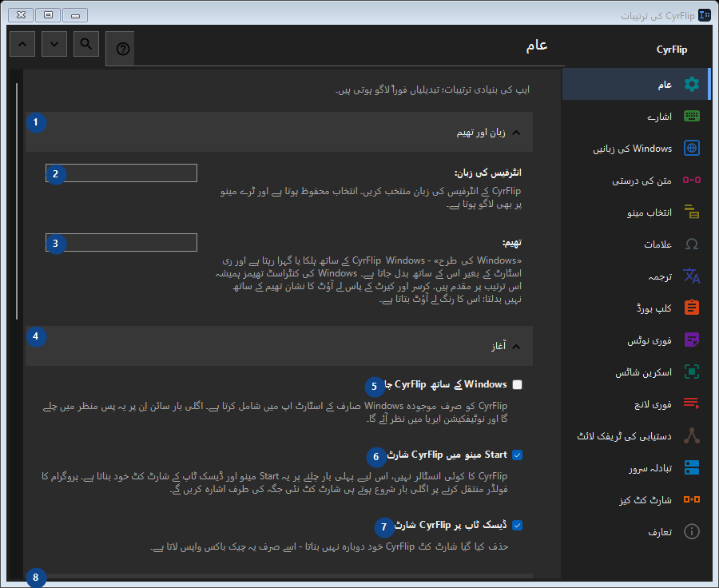Click the vertical scrollbar thumb of settings pane

17,201
